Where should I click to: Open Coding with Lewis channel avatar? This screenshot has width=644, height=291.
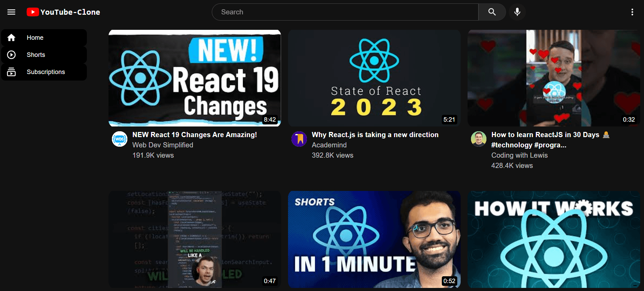[479, 139]
